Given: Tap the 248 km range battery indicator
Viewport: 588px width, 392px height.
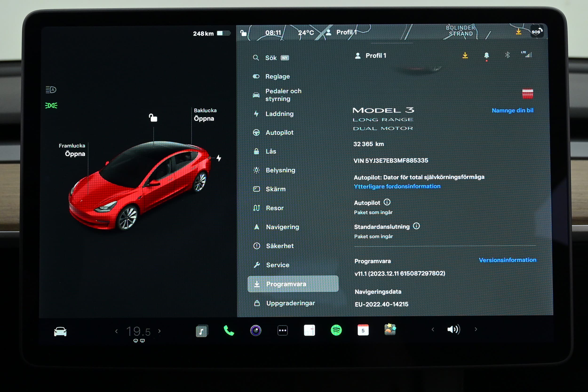Looking at the screenshot, I should [211, 33].
